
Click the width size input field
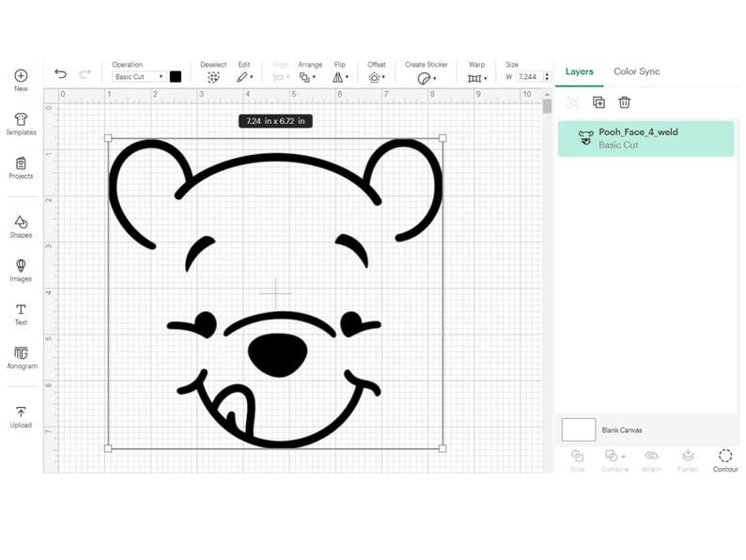[x=529, y=77]
